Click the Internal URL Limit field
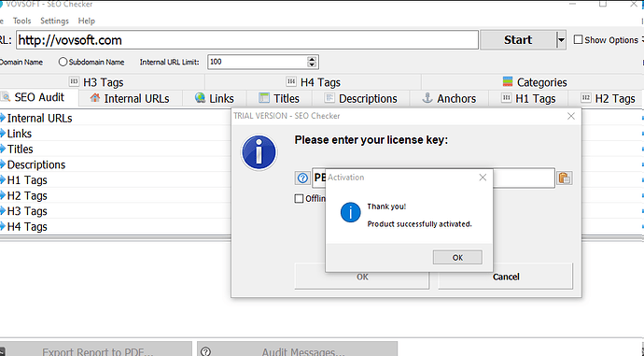Screen dimensions: 644x356 coord(258,62)
